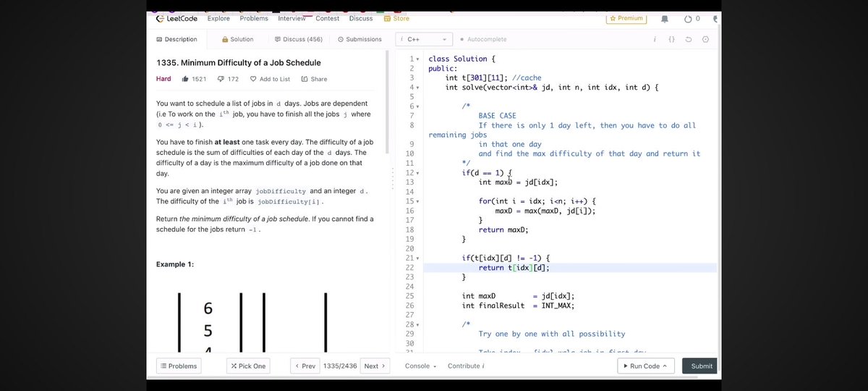
Task: Go to previous problem with Prev
Action: tap(305, 366)
